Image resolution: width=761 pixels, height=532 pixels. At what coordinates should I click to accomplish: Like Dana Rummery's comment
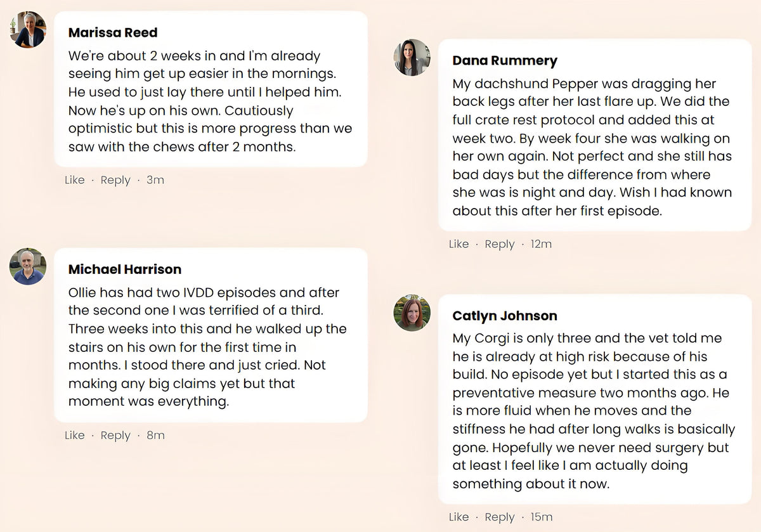(459, 244)
